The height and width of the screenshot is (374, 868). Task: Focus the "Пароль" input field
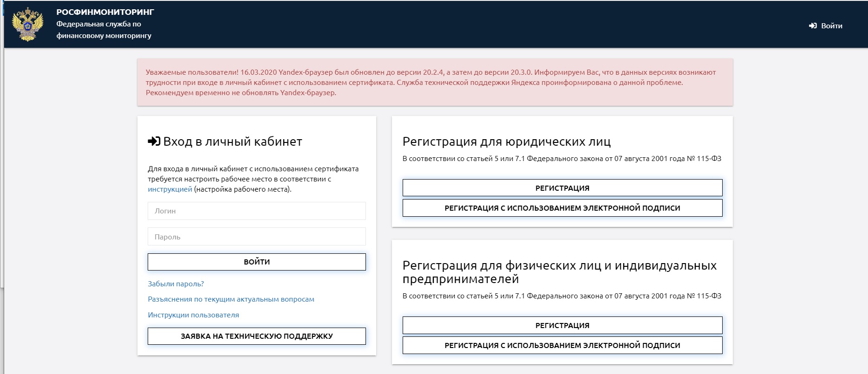[257, 237]
